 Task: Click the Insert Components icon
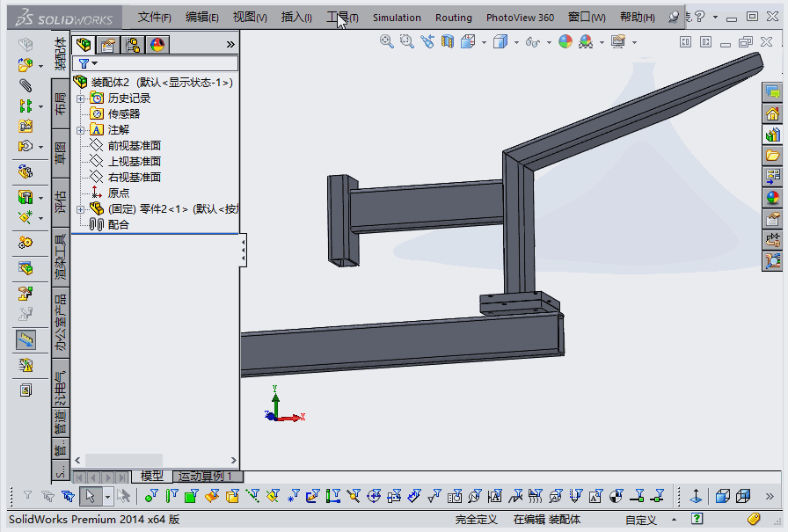tap(26, 65)
